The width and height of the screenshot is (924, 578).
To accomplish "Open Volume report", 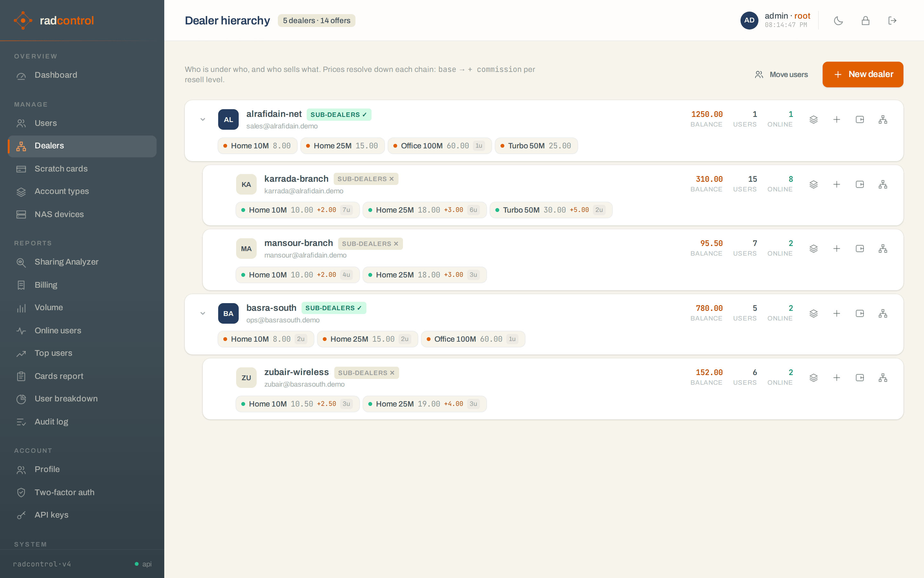I will click(82, 308).
